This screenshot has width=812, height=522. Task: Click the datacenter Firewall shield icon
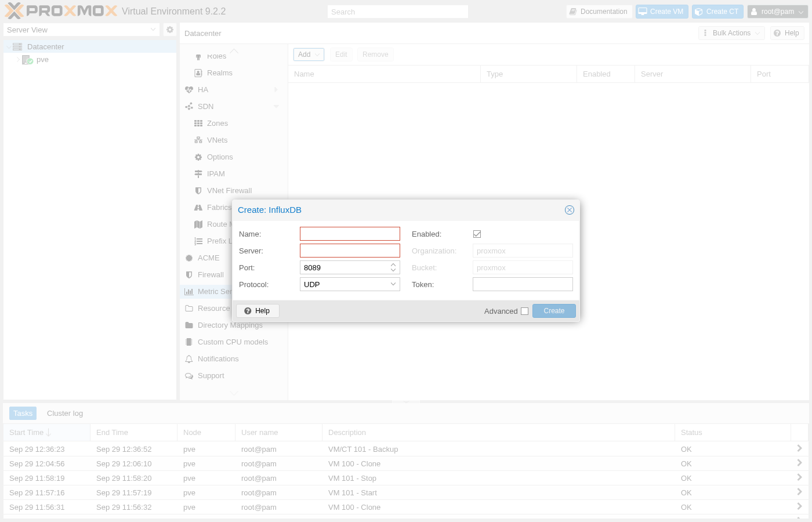(x=189, y=275)
